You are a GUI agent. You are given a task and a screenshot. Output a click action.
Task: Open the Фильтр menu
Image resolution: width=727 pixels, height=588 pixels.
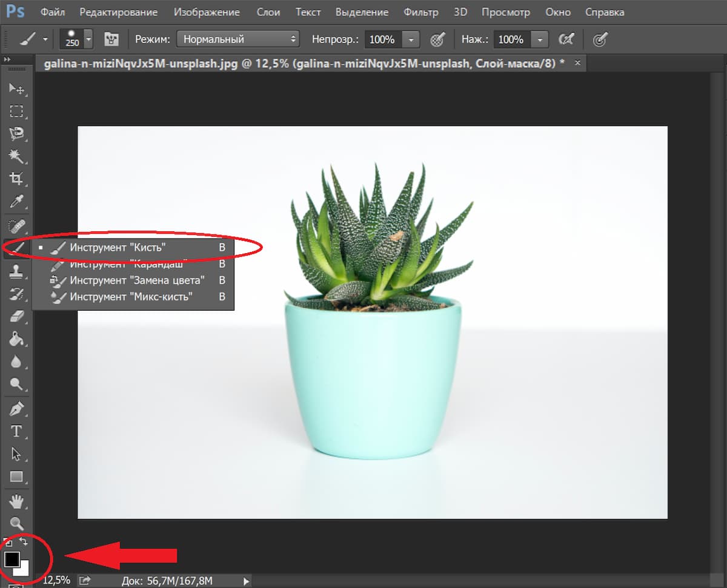(420, 12)
